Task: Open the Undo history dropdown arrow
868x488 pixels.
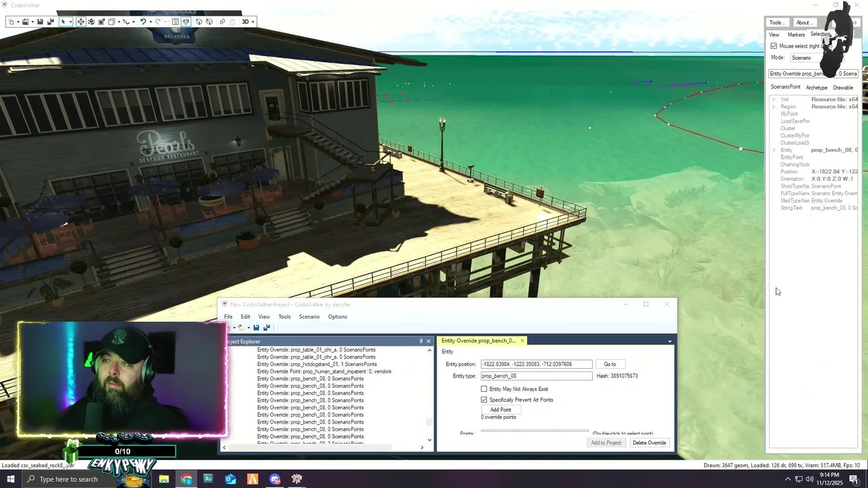Action: (x=151, y=22)
